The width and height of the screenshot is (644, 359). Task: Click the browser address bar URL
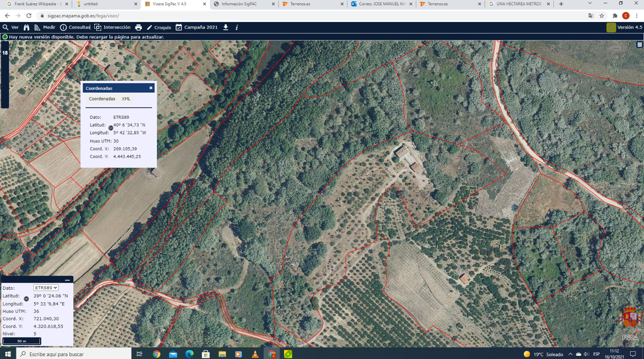(x=83, y=16)
